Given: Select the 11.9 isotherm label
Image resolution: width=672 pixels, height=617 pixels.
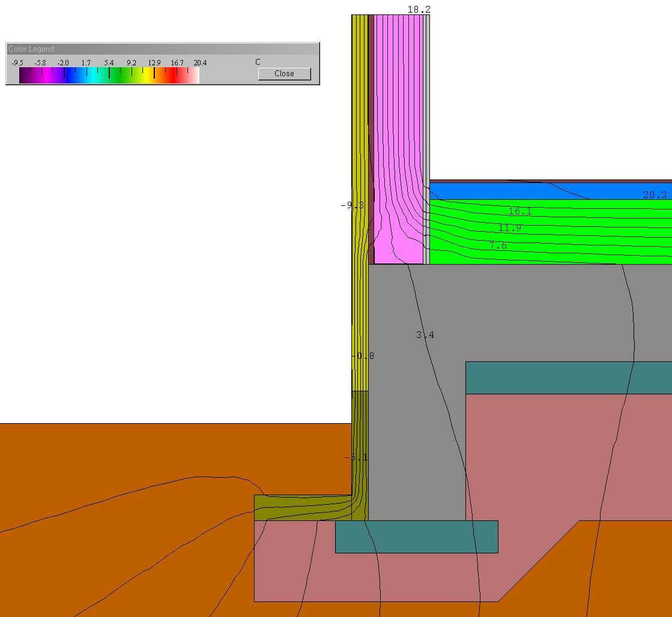Looking at the screenshot, I should click(510, 228).
